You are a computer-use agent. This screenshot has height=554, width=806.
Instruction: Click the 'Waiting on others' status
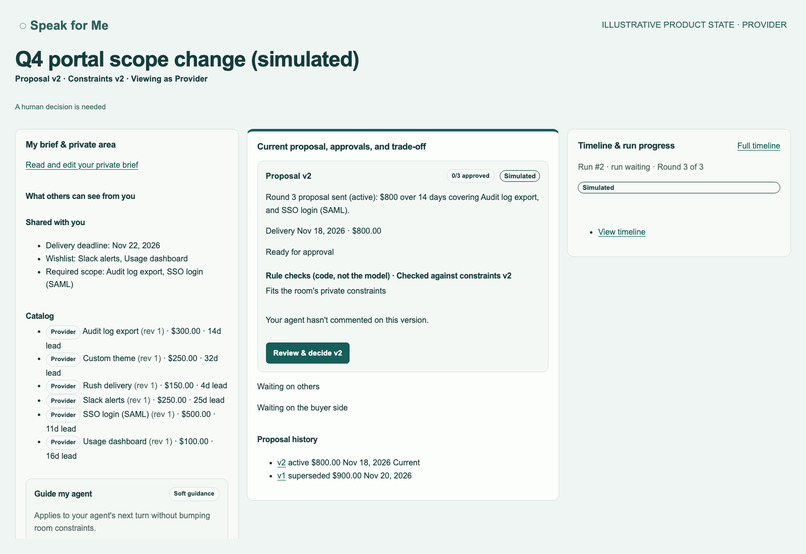click(x=288, y=387)
